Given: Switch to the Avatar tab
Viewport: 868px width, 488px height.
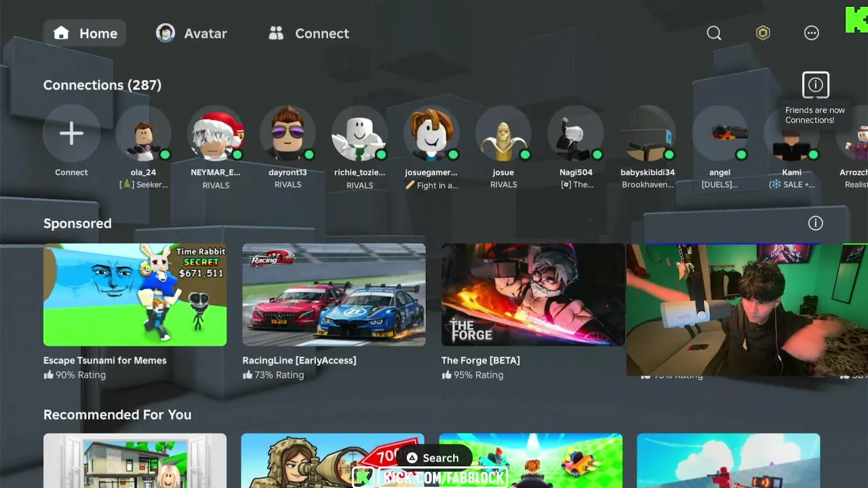Looking at the screenshot, I should (x=191, y=33).
